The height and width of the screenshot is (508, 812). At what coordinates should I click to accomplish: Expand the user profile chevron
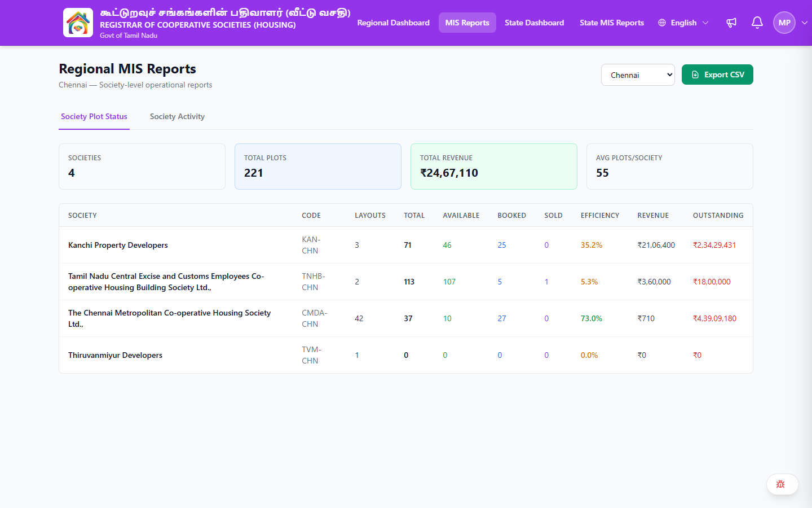805,23
